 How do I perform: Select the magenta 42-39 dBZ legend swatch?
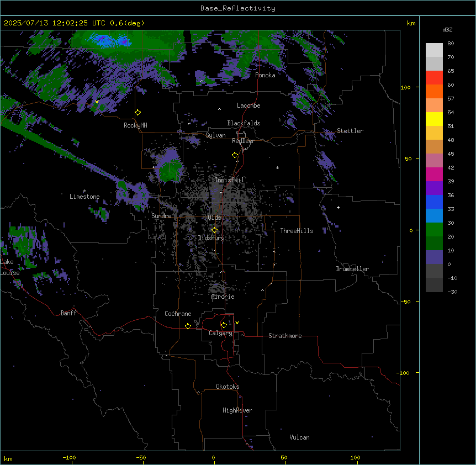(434, 174)
